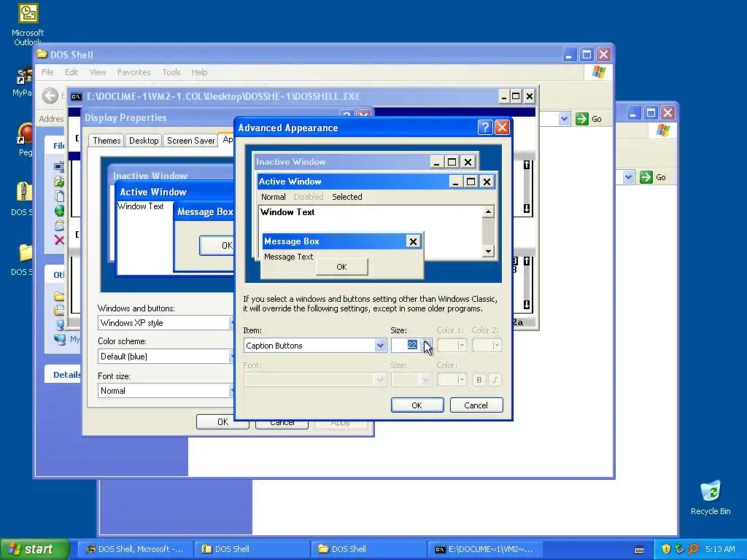Screen dimensions: 747x560
Task: Click the Start button
Action: 34,549
